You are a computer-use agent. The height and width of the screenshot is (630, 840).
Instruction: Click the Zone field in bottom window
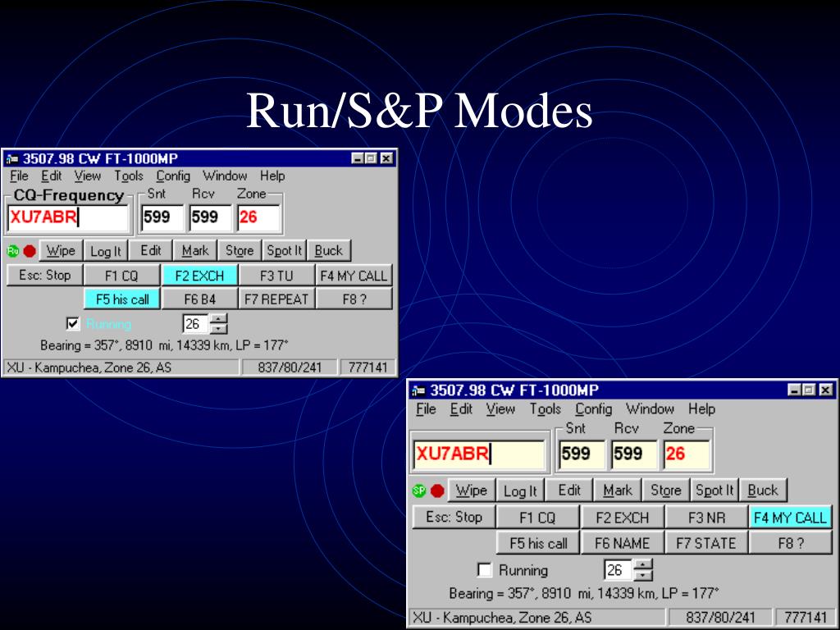(687, 454)
